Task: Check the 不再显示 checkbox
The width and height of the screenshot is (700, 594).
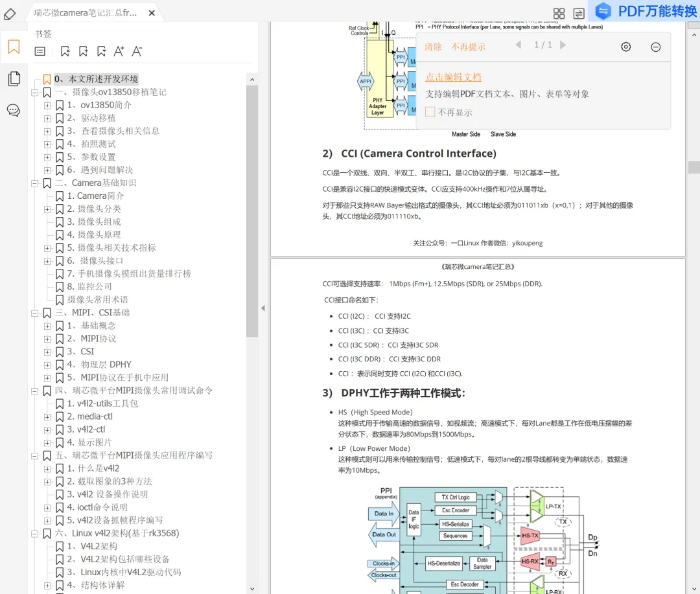Action: click(x=430, y=112)
